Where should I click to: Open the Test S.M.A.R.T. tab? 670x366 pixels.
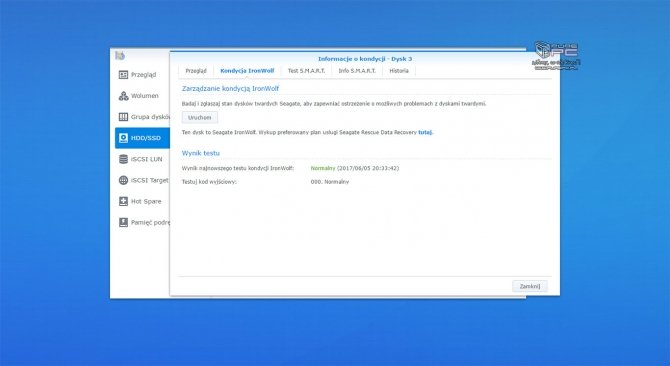pos(306,71)
